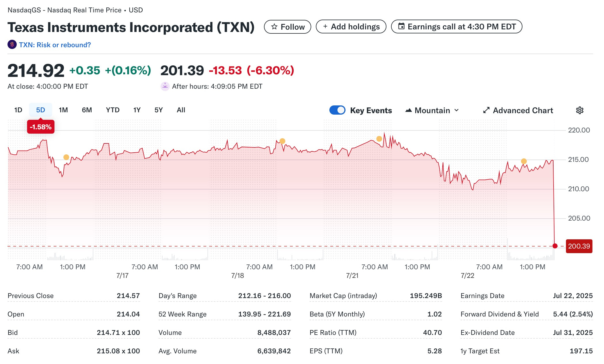Show the All time range
Viewport: 604px width, 364px height.
coord(181,110)
